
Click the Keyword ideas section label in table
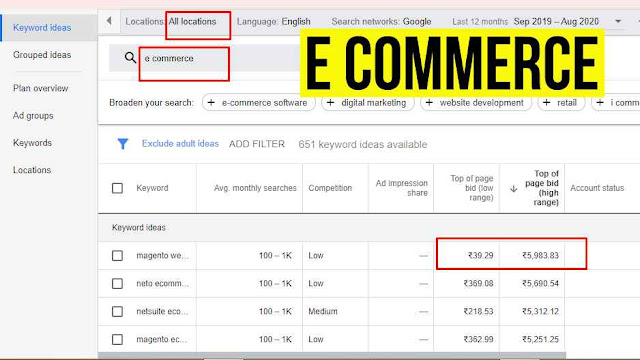pos(139,227)
